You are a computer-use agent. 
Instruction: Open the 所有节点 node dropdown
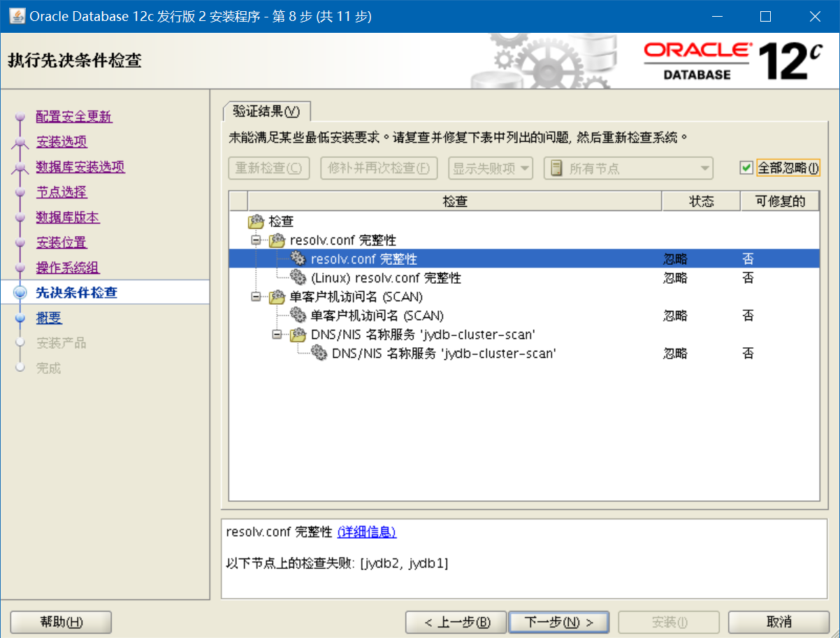[628, 168]
